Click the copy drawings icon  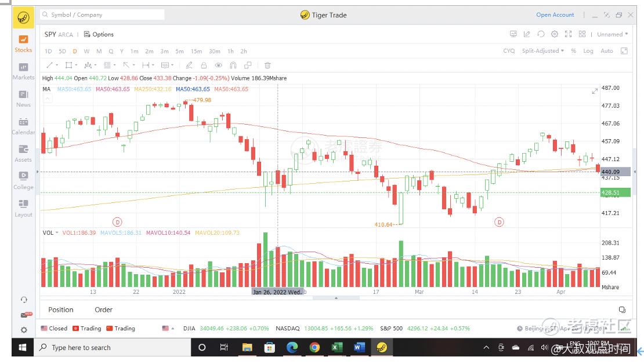point(248,65)
